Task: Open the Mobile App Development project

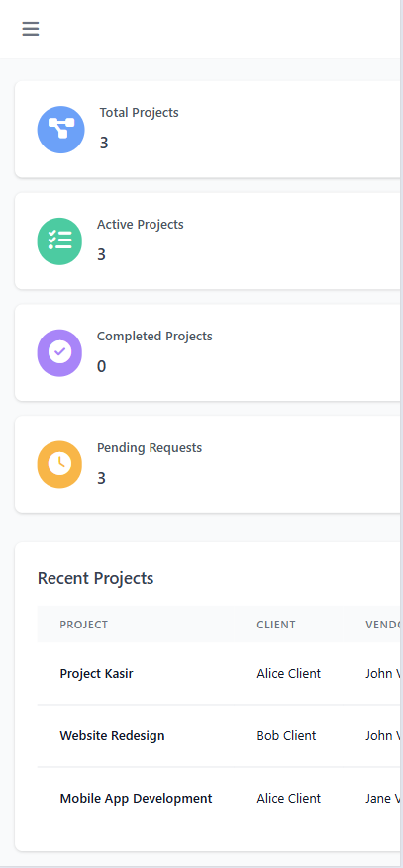Action: click(x=137, y=799)
